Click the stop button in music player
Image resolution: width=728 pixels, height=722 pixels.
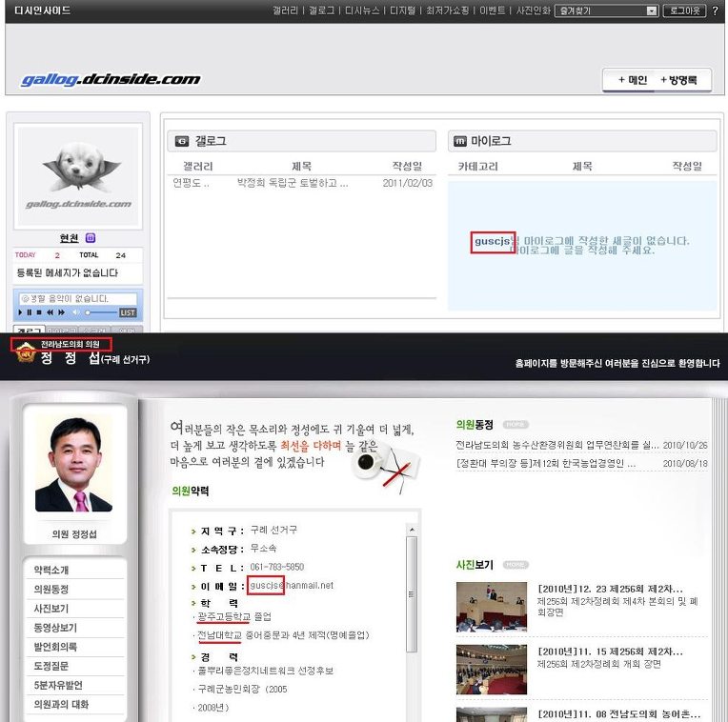[40, 312]
